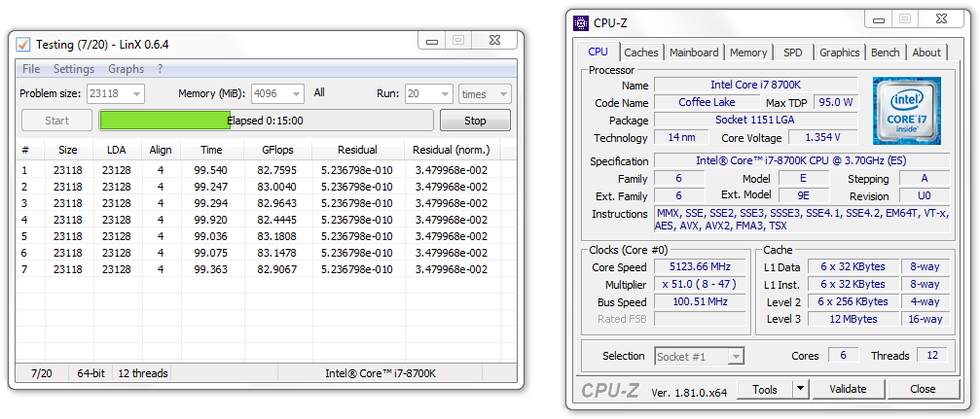This screenshot has width=980, height=419.
Task: Click the Align column header
Action: point(161,150)
